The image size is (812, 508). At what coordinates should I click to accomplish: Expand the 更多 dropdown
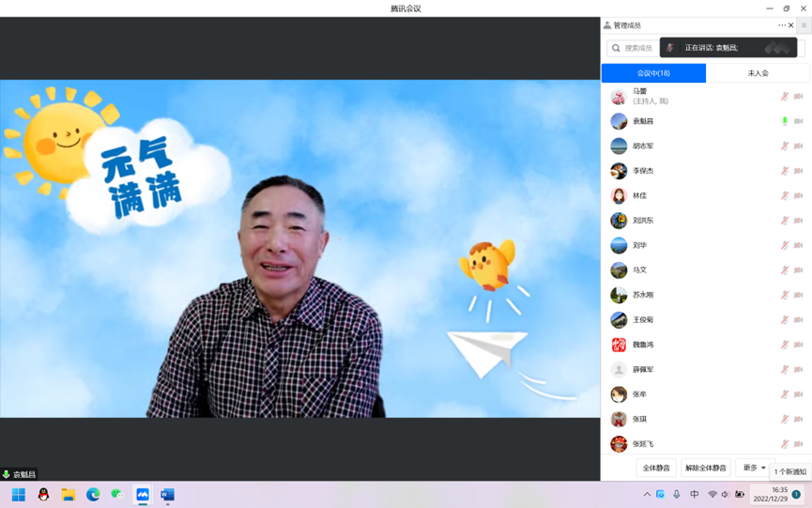[754, 468]
